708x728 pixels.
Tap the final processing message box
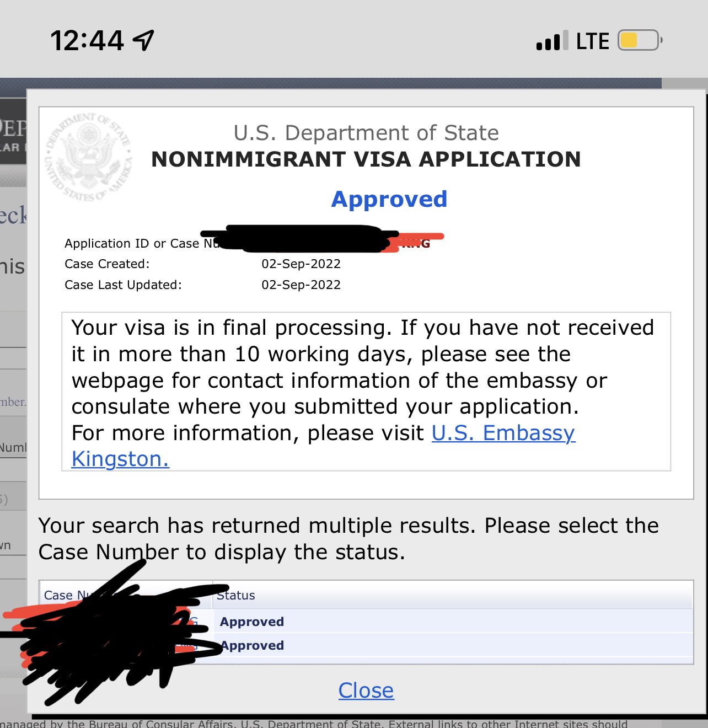click(366, 392)
